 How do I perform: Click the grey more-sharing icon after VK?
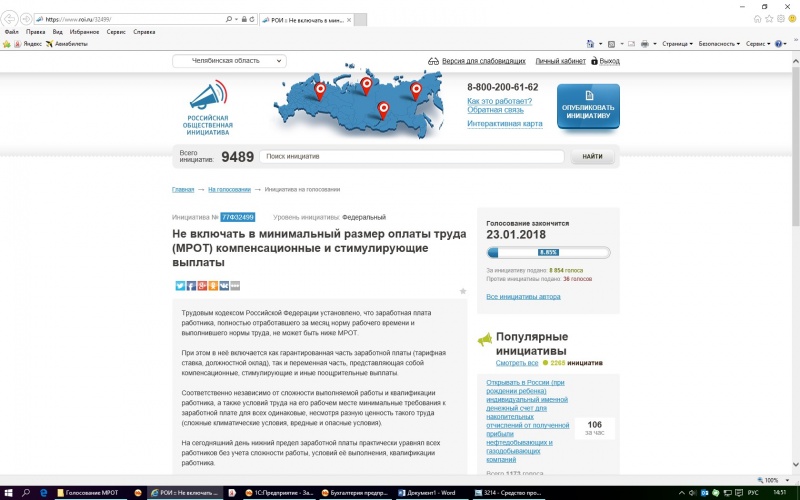(235, 286)
